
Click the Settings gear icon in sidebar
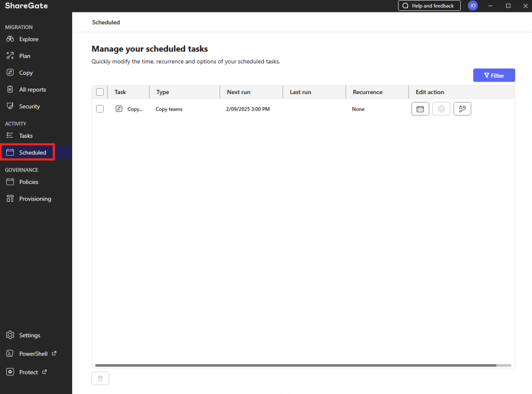(10, 335)
